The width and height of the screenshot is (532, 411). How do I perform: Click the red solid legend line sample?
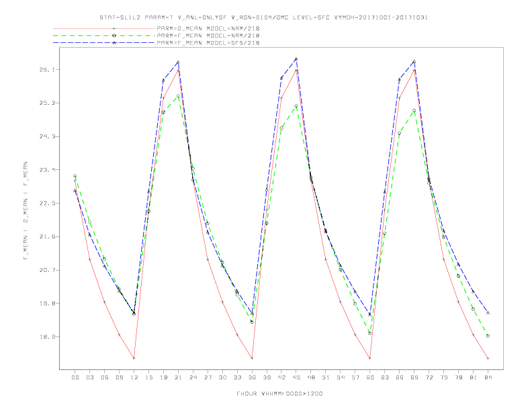[x=104, y=28]
